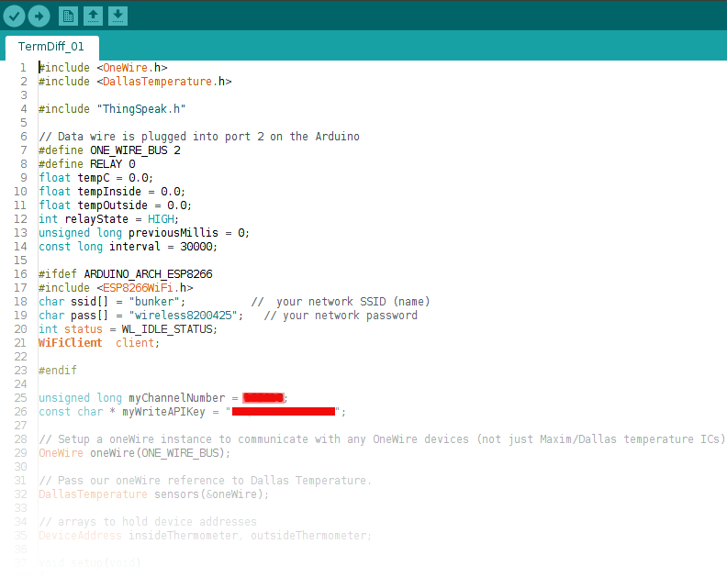Click the 'Data wire is plugged' comment

tap(199, 137)
